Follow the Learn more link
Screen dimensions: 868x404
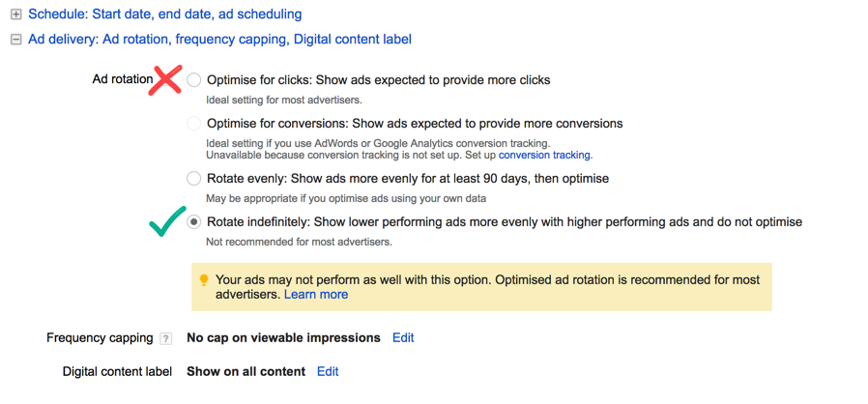(316, 295)
